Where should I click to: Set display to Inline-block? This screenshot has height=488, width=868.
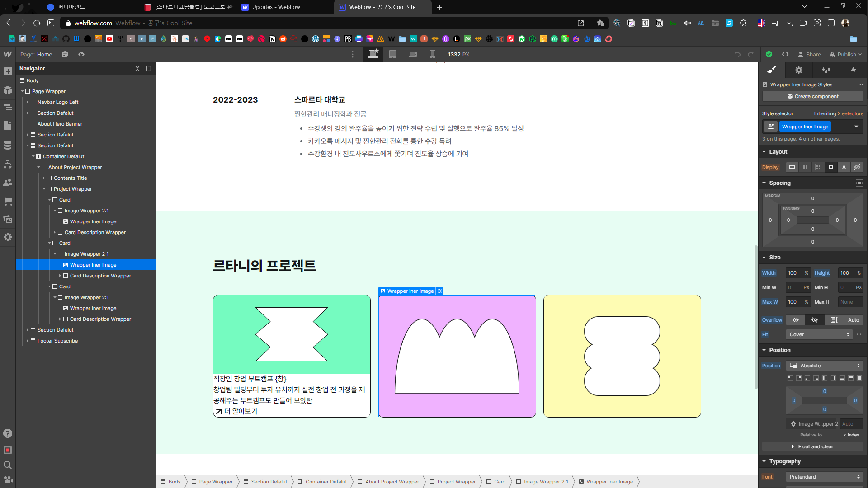click(831, 167)
